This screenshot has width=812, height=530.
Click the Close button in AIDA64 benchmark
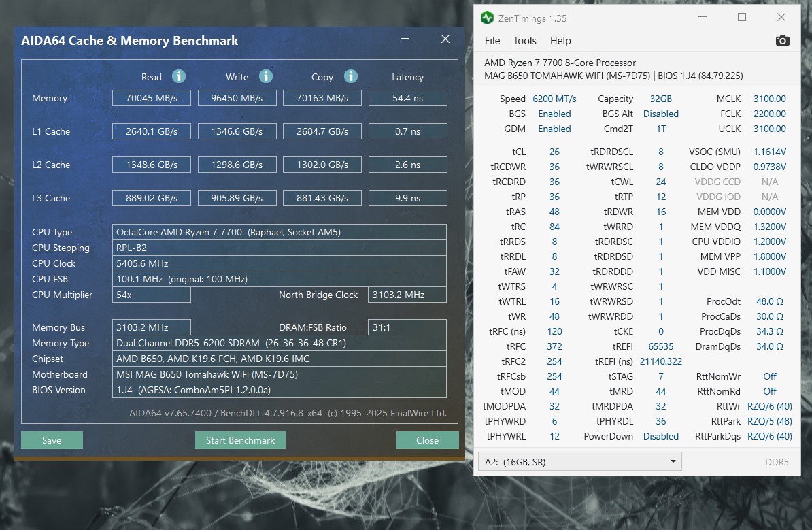coord(427,440)
